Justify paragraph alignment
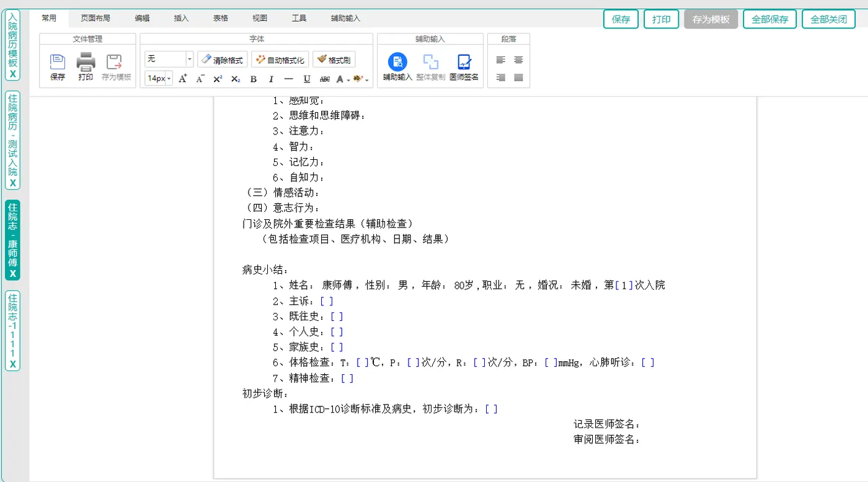 (x=518, y=77)
